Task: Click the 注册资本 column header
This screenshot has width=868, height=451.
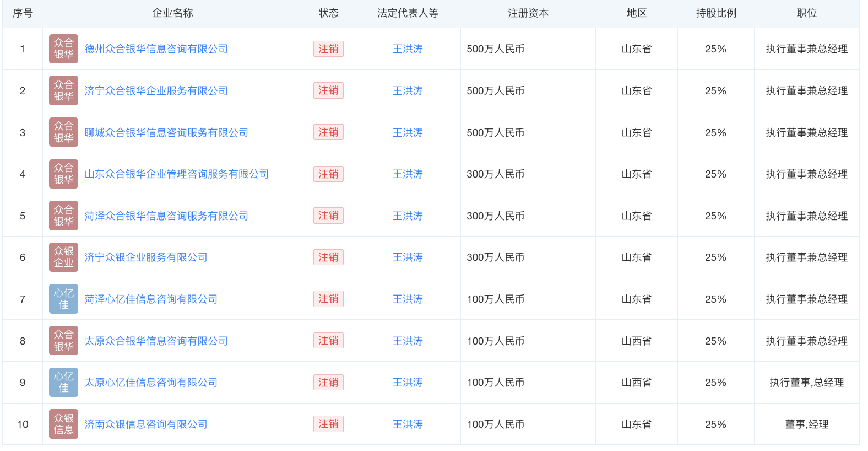Action: 528,13
